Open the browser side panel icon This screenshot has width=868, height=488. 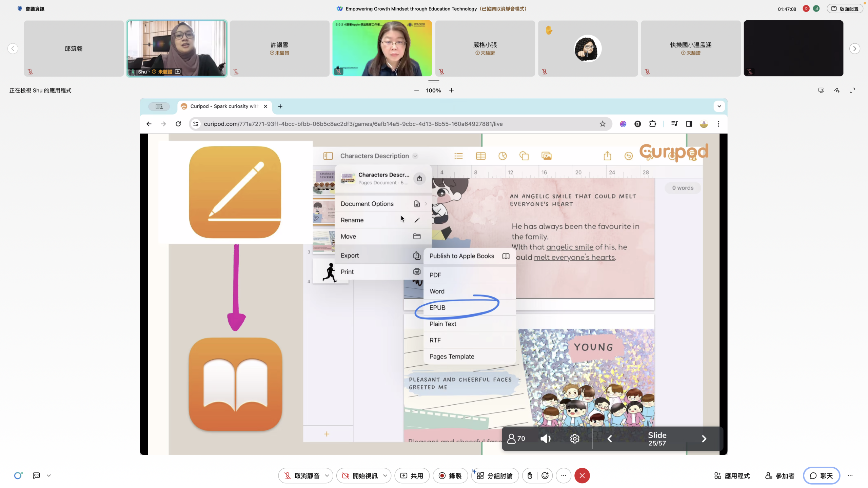[x=689, y=124]
